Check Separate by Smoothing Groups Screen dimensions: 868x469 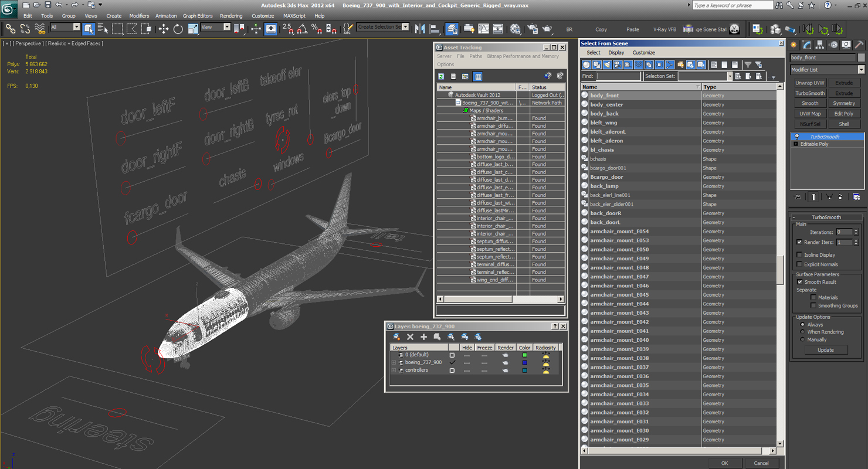813,305
